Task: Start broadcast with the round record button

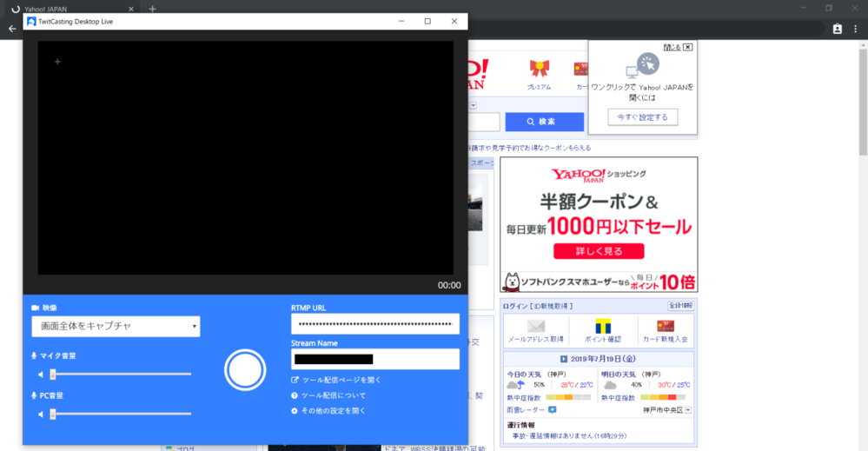Action: click(x=245, y=370)
